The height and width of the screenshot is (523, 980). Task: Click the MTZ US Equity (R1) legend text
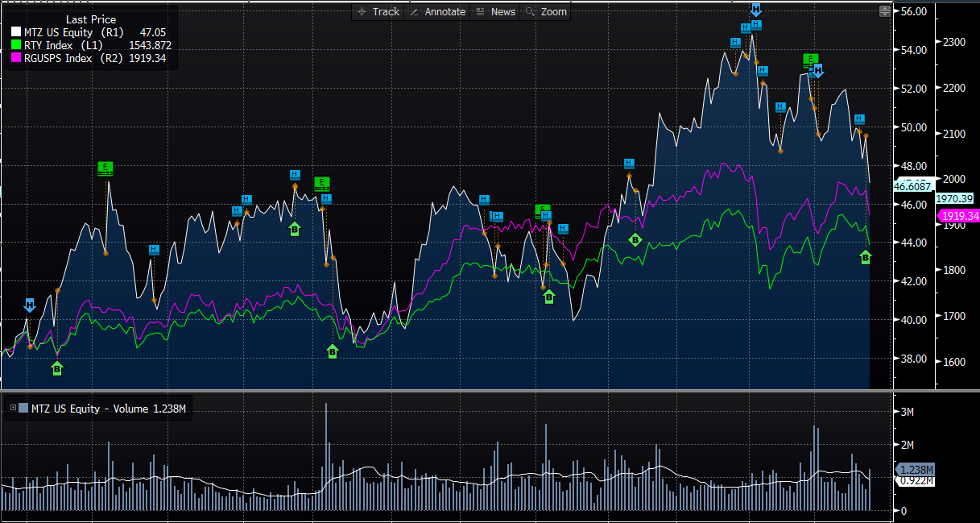pyautogui.click(x=75, y=32)
